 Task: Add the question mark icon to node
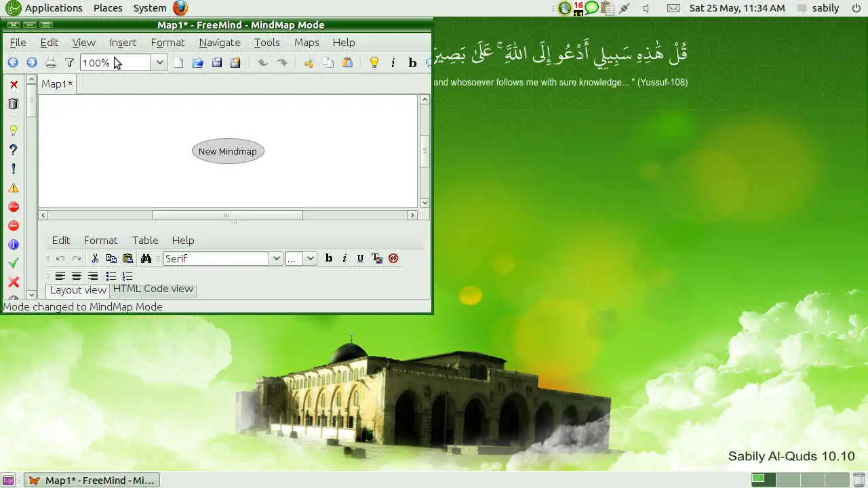14,150
